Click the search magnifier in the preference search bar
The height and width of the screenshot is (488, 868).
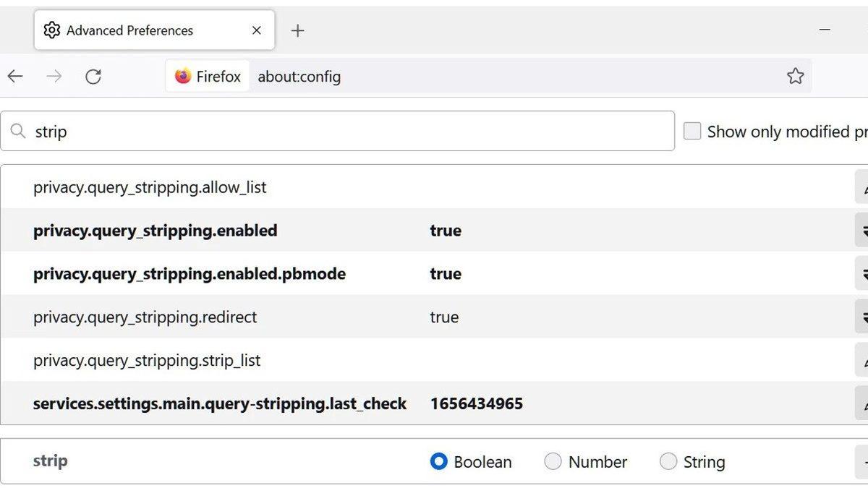tap(18, 131)
